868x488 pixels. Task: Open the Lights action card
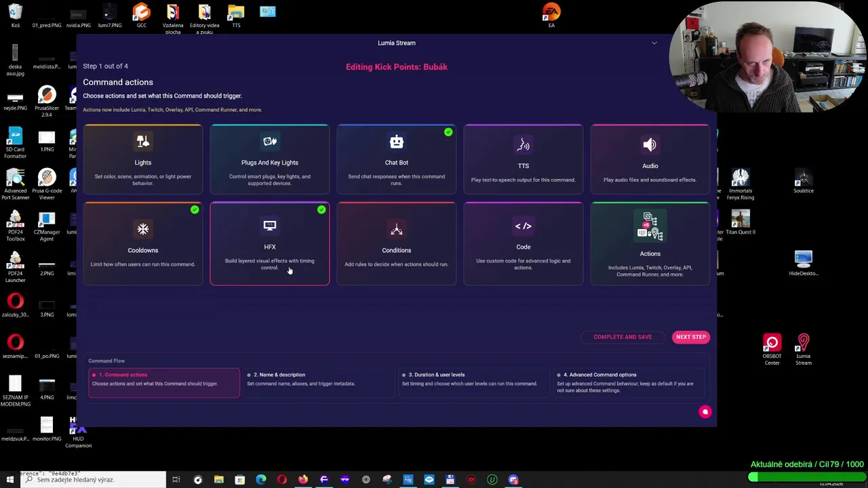click(142, 159)
